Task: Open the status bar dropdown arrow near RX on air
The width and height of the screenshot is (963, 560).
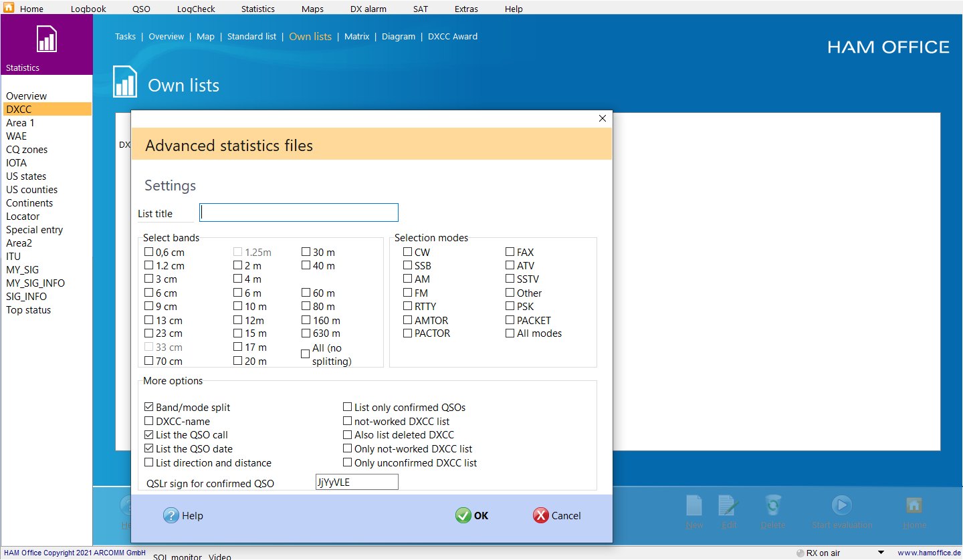Action: coord(881,553)
